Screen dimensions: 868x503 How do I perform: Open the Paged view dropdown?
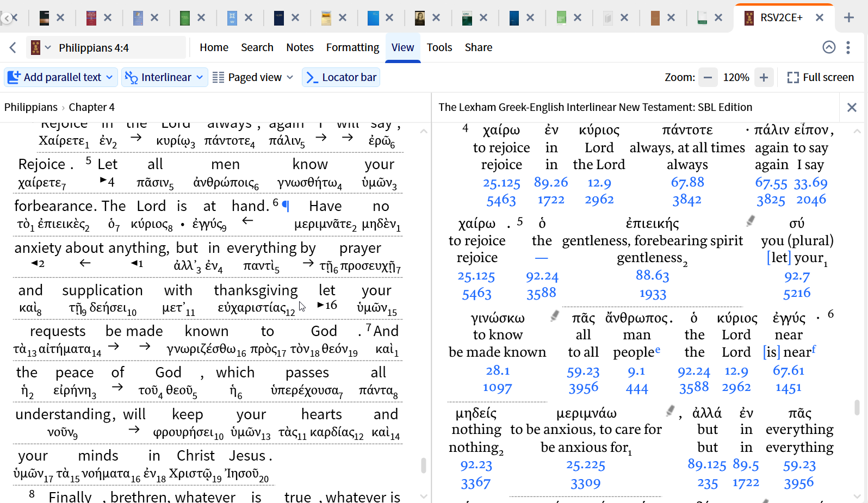tap(253, 77)
